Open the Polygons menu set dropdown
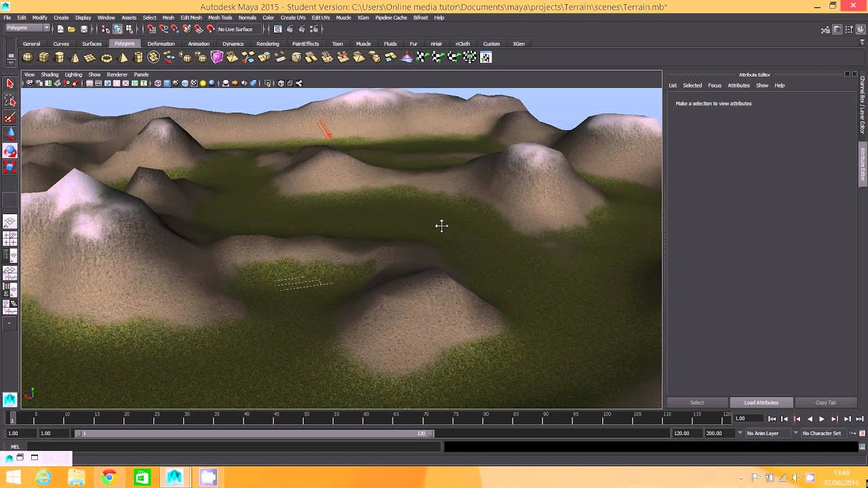Image resolution: width=868 pixels, height=488 pixels. [27, 28]
